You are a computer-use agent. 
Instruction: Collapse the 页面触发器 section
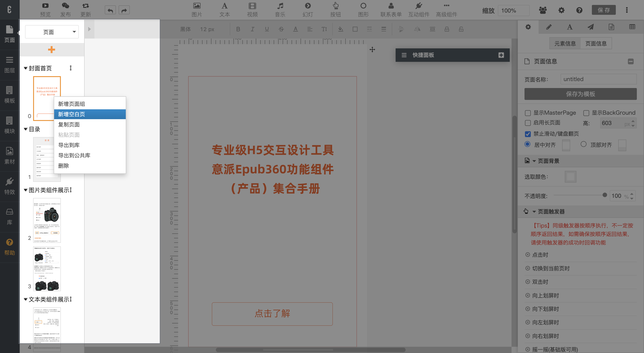534,212
